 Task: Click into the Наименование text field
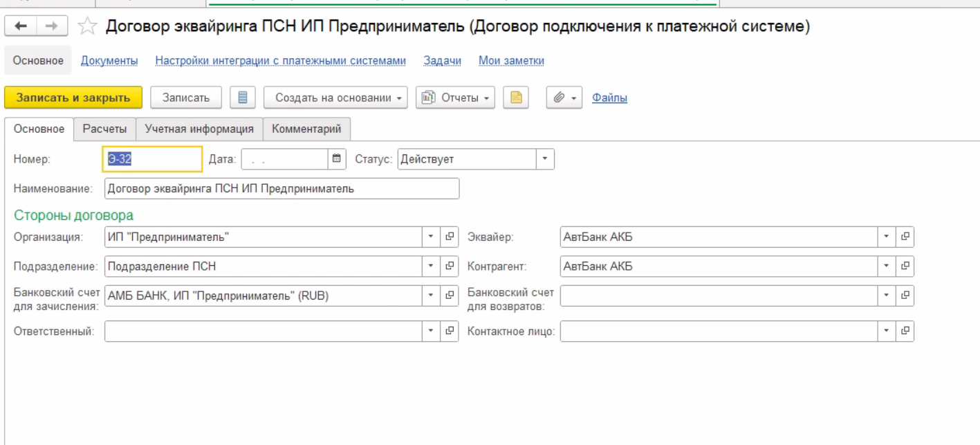point(281,189)
